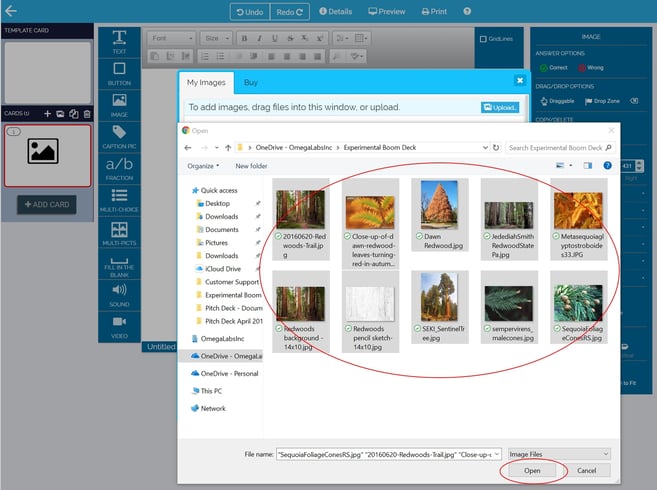
Task: Mark answer as Correct
Action: click(x=554, y=67)
